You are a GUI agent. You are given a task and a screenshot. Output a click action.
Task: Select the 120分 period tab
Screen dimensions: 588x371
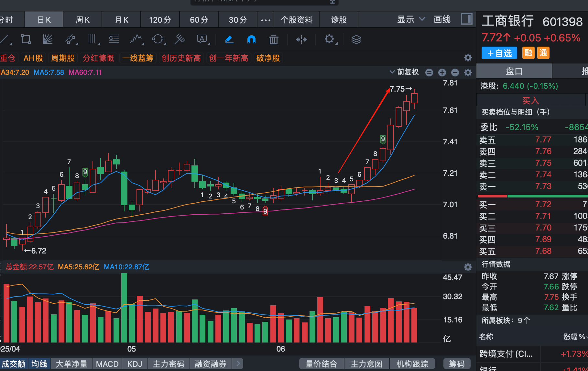click(160, 20)
